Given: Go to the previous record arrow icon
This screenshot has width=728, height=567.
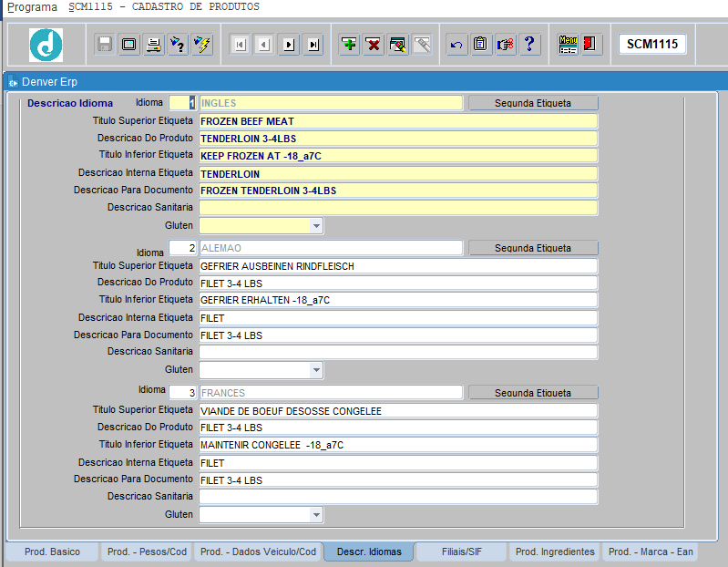Looking at the screenshot, I should tap(264, 45).
